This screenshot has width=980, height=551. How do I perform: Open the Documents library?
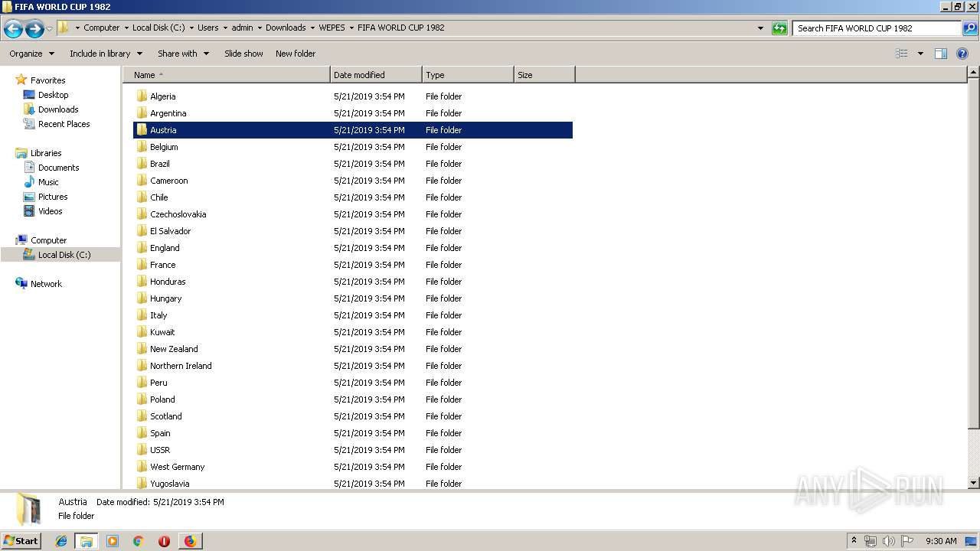pyautogui.click(x=58, y=168)
